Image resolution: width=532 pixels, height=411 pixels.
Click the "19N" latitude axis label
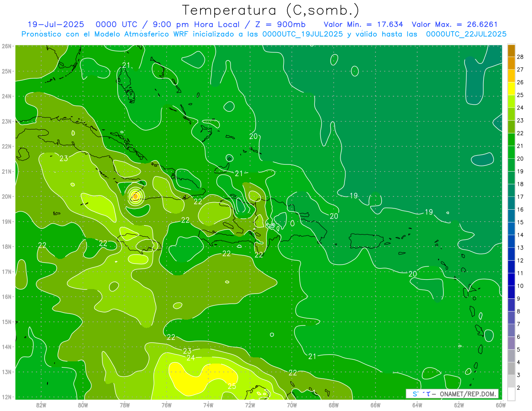tap(7, 221)
